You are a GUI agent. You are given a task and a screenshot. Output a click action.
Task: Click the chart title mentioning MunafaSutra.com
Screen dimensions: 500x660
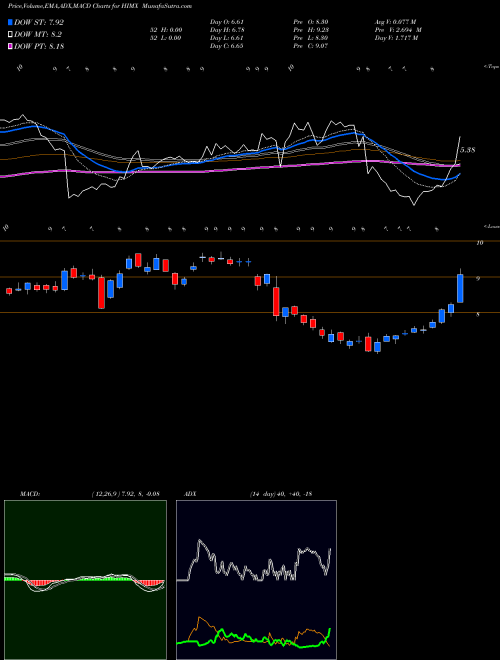100,6
